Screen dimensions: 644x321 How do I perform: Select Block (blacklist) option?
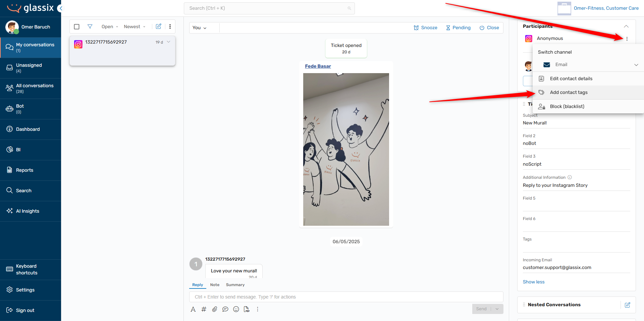pos(588,106)
